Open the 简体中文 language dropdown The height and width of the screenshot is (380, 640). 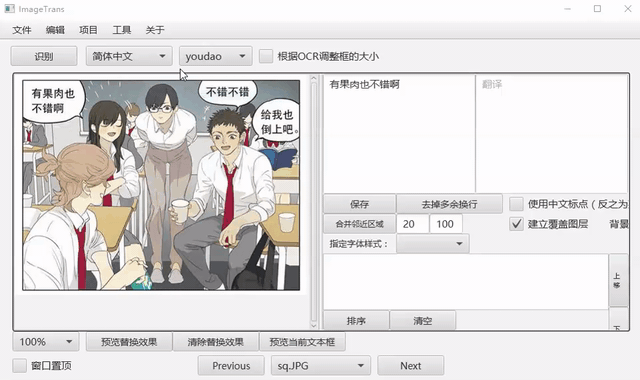[x=129, y=56]
